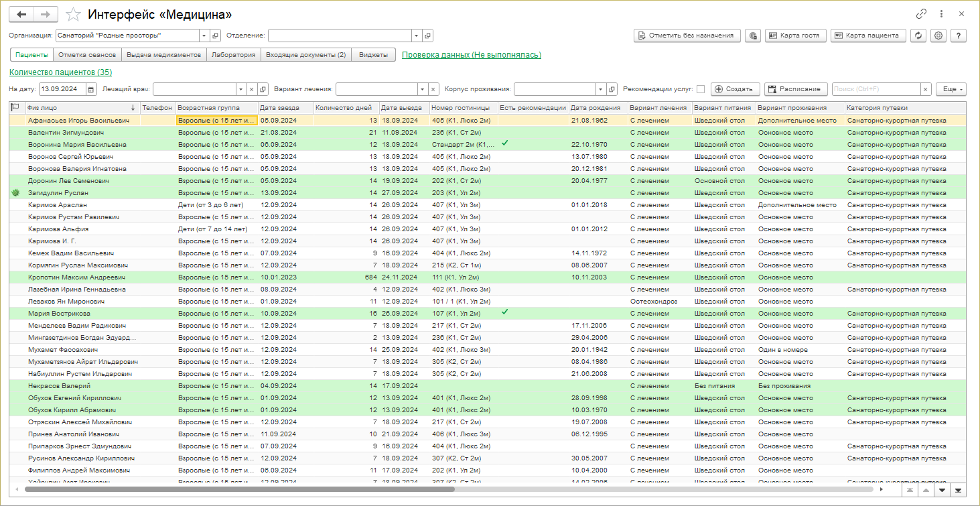The height and width of the screenshot is (506, 980).
Task: Switch to the Лаборатория tab
Action: 233,55
